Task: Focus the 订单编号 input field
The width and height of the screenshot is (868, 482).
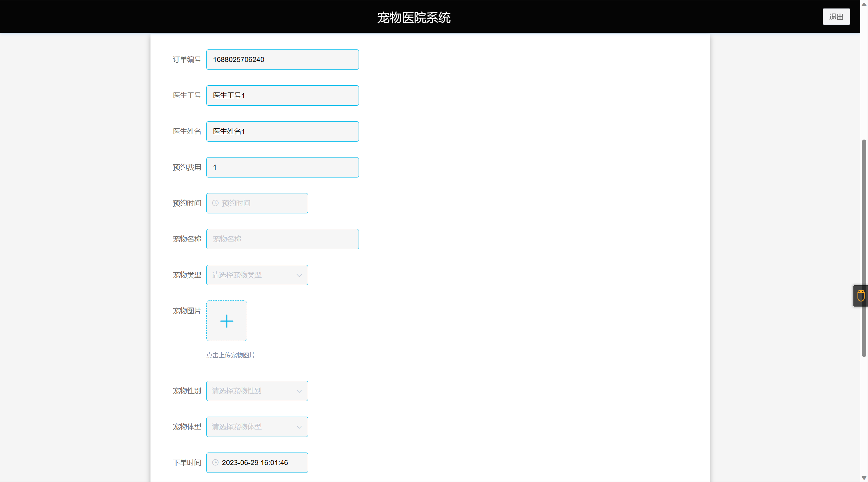Action: click(282, 60)
